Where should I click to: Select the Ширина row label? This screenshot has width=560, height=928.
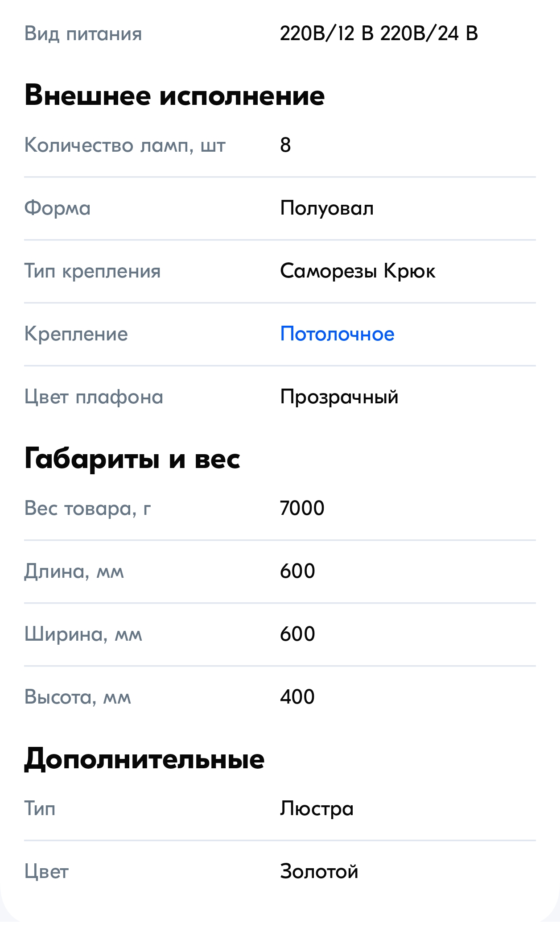point(83,633)
